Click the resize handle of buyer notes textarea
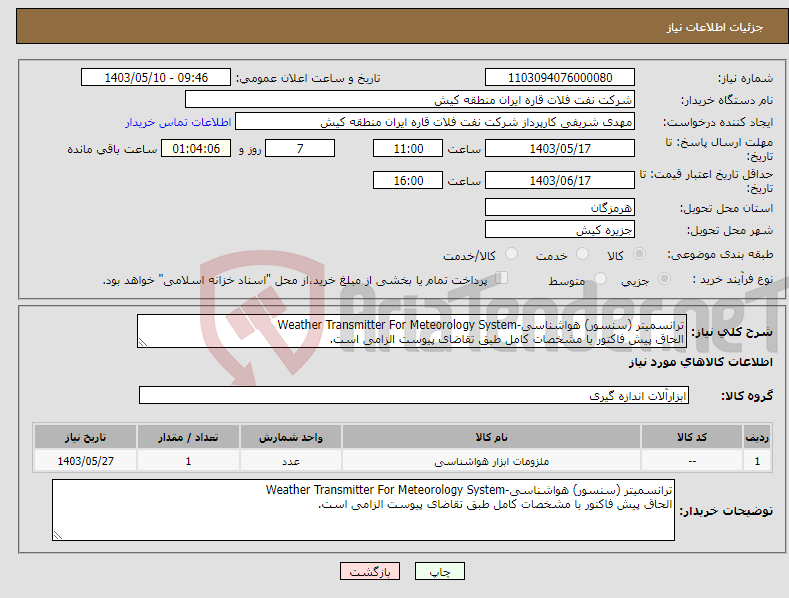This screenshot has height=598, width=789. [58, 535]
